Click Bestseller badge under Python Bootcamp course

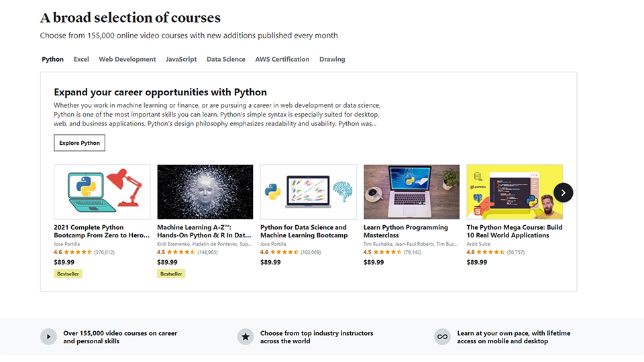coord(68,274)
